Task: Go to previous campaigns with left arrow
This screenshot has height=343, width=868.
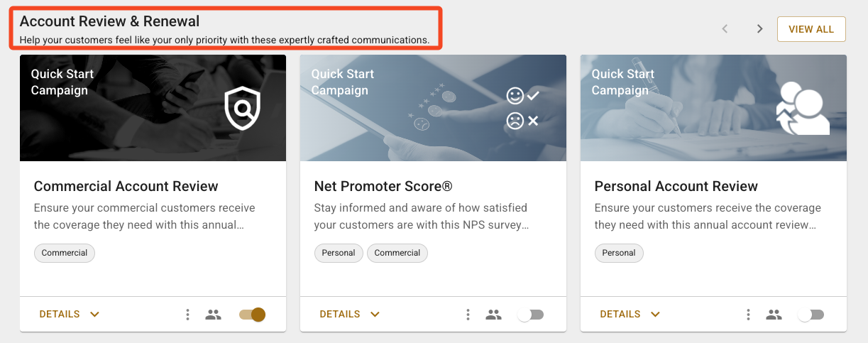Action: pos(725,29)
